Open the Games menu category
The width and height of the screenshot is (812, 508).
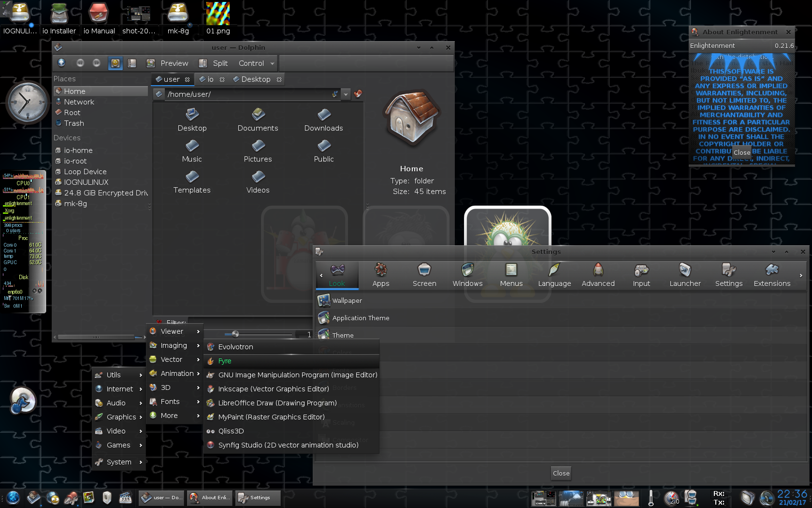[119, 445]
